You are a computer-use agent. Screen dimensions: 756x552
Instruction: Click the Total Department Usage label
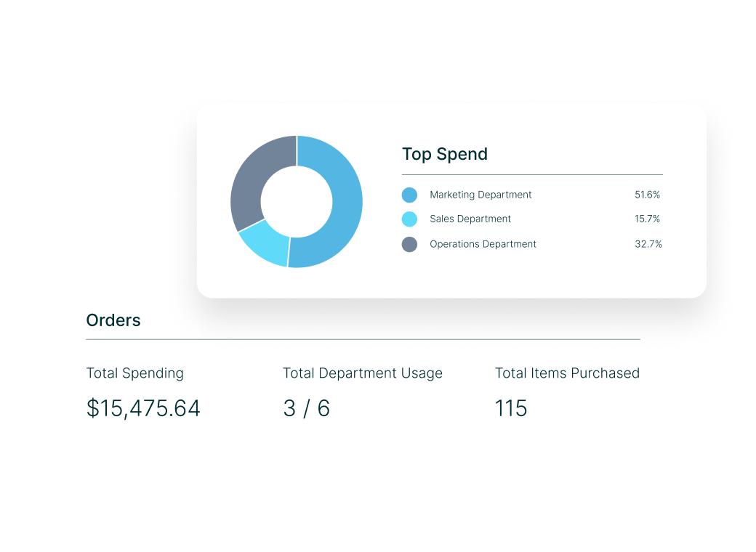click(x=363, y=373)
